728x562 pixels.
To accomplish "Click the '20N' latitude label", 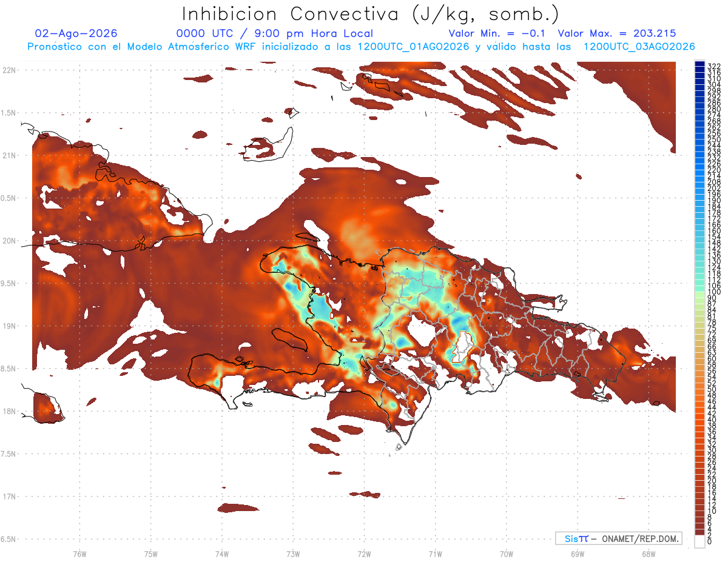I will 8,241.
